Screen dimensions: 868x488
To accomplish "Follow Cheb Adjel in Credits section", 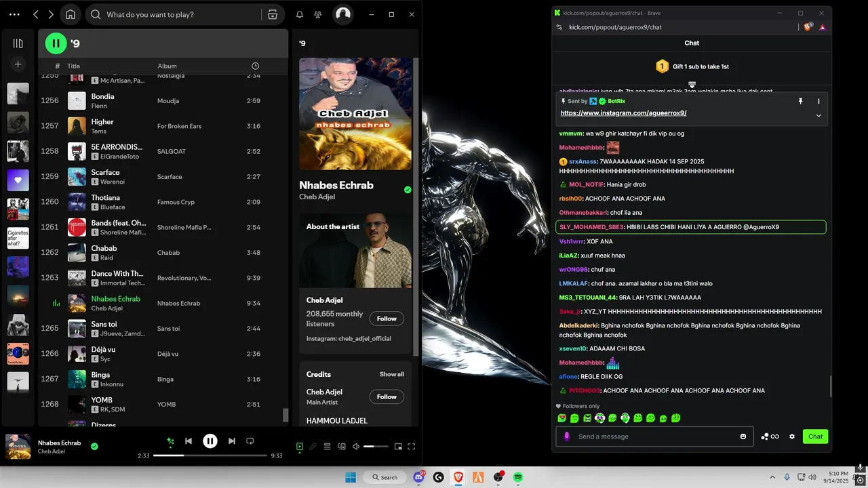I will (x=387, y=396).
